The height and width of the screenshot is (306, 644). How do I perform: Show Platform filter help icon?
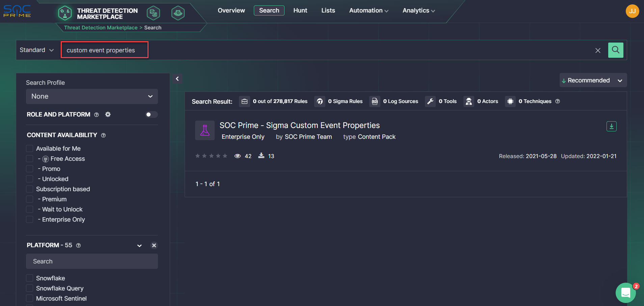78,246
